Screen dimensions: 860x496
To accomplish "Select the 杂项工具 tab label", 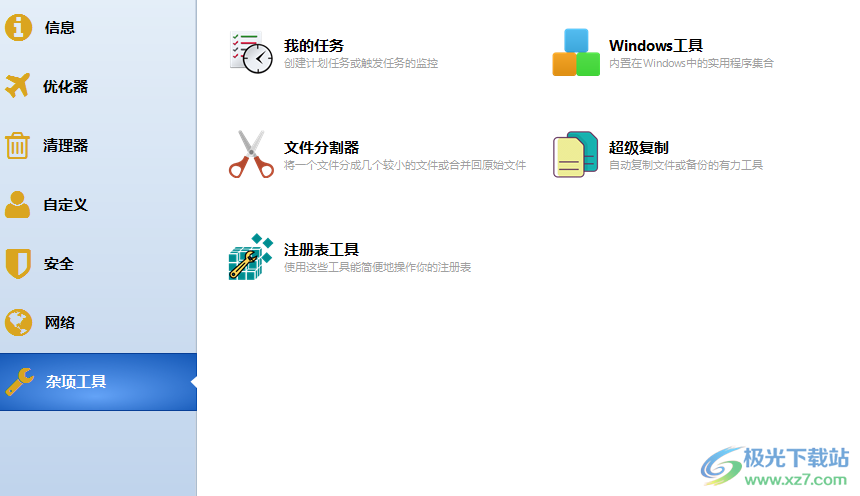I will tap(76, 382).
